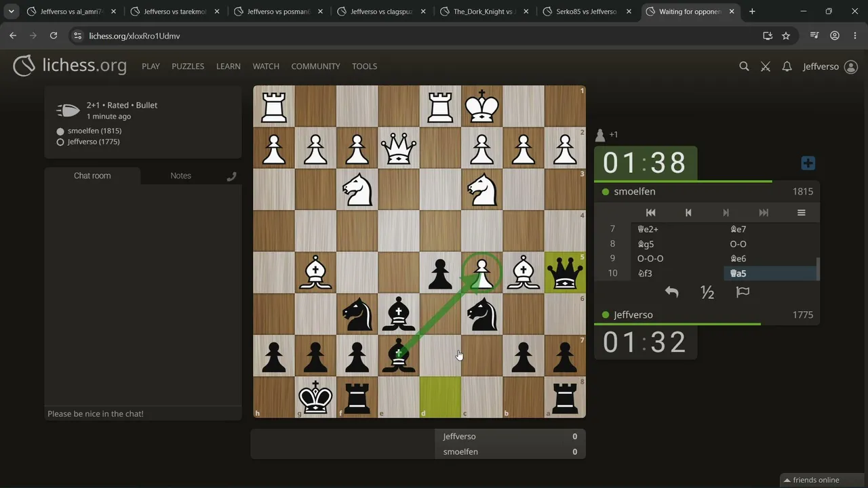Click the white rook on h1
Viewport: 868px width, 488px height.
coord(274,106)
